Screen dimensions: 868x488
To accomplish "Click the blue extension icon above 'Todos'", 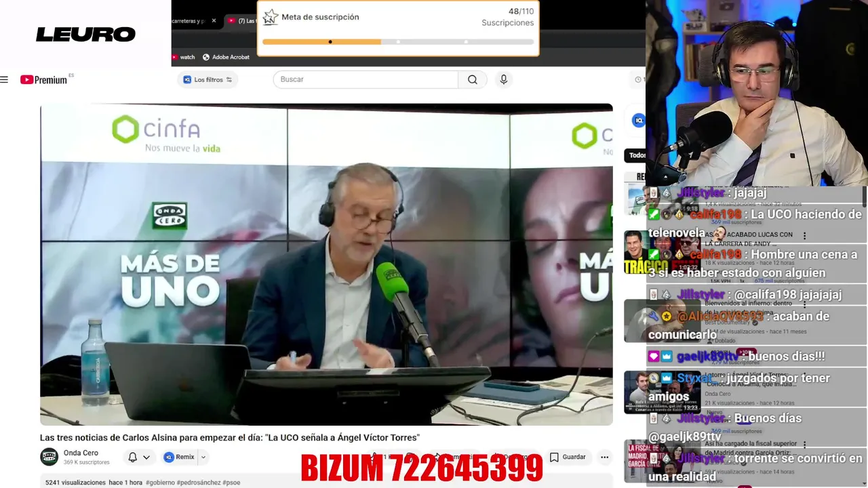I will coord(638,121).
